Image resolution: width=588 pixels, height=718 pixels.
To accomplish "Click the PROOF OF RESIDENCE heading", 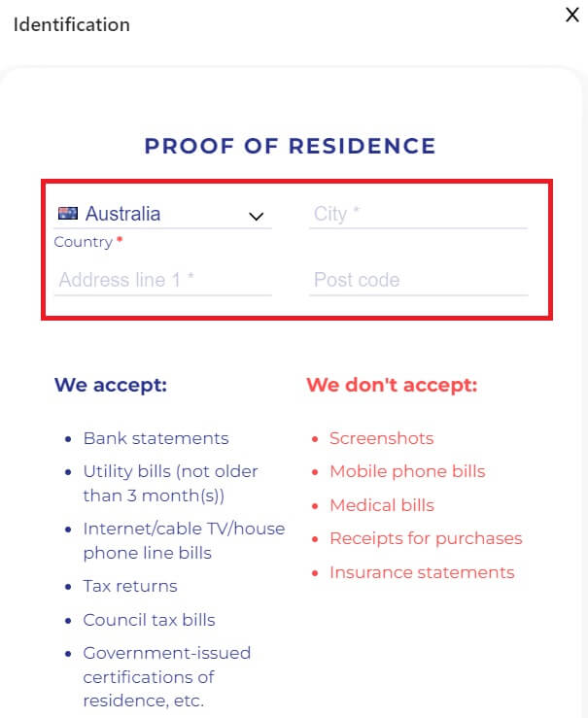I will (x=290, y=147).
